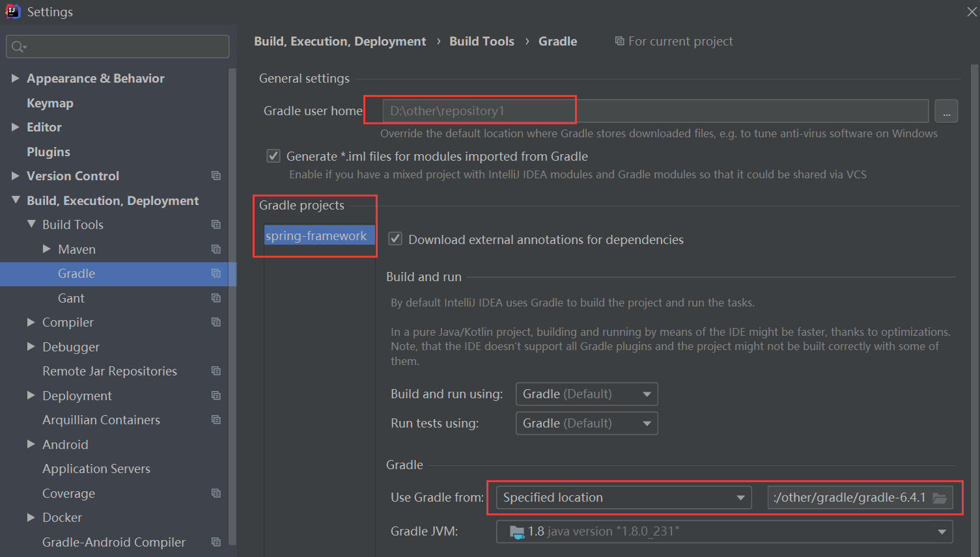Open Keymap settings
Viewport: 980px width, 557px height.
coord(50,103)
